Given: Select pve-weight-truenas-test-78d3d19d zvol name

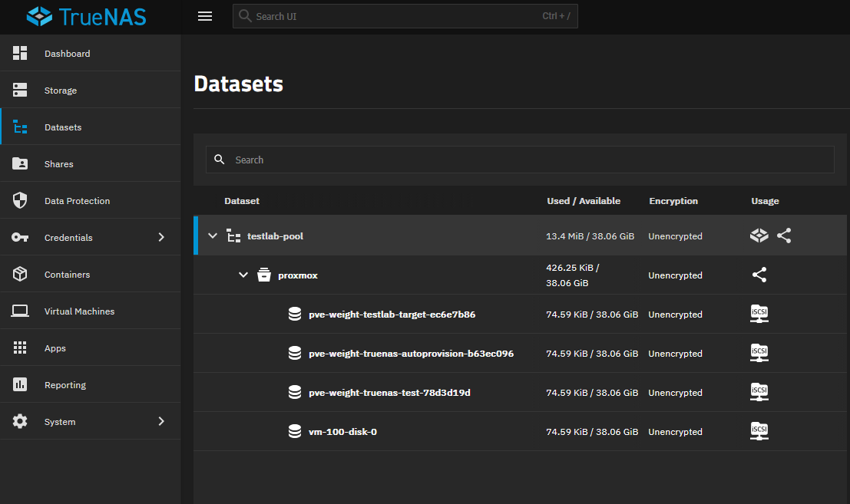Looking at the screenshot, I should [x=389, y=393].
